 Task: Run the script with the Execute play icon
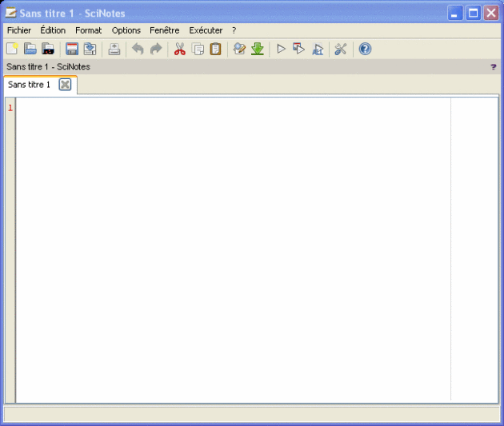coord(282,49)
